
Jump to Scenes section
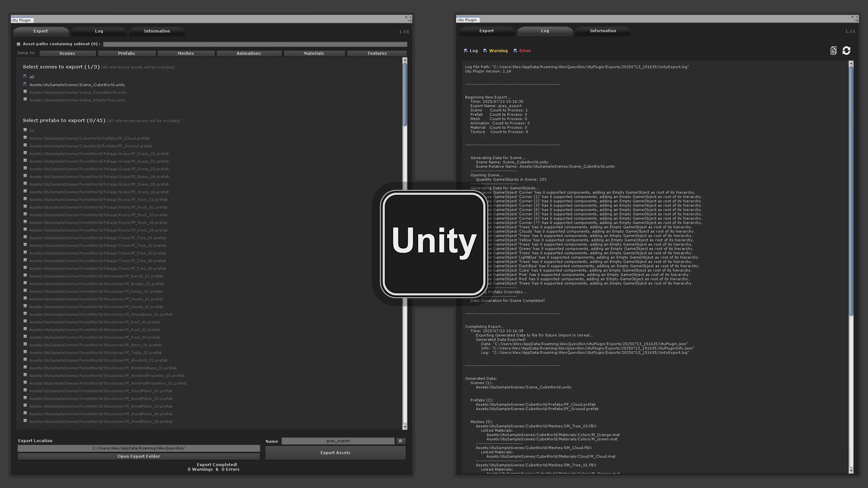[x=67, y=53]
